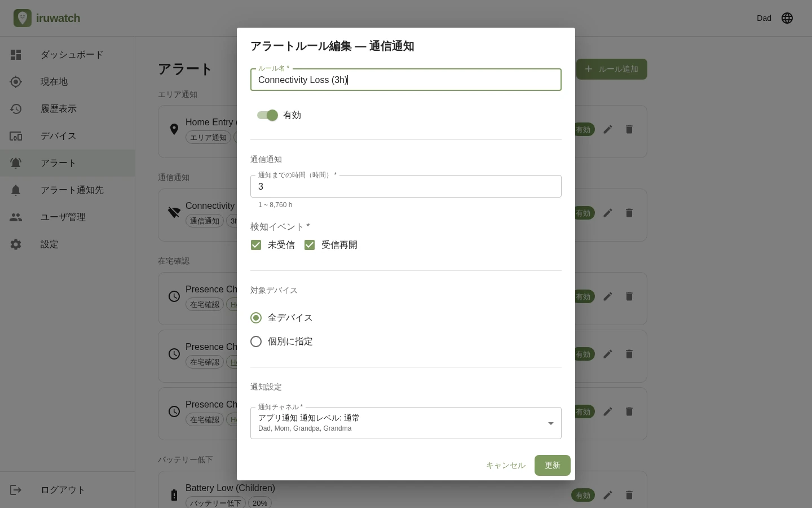The width and height of the screenshot is (812, 508).
Task: Go to 現在地 in the sidebar
Action: pyautogui.click(x=68, y=82)
